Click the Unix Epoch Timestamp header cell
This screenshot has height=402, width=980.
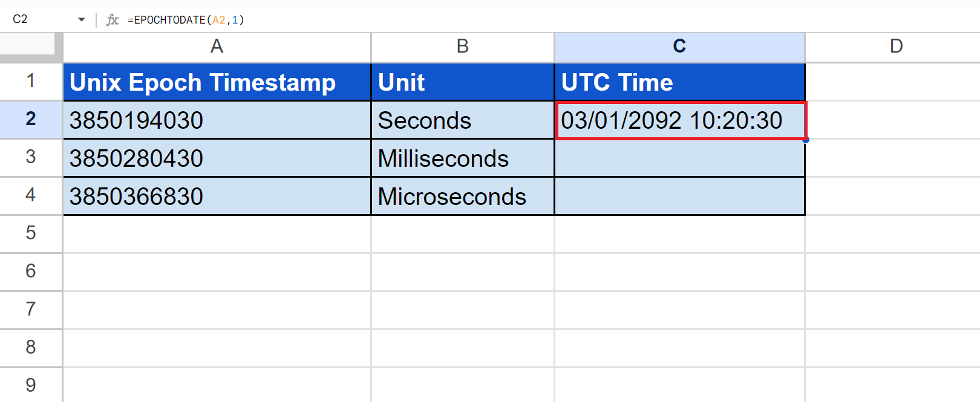point(217,82)
